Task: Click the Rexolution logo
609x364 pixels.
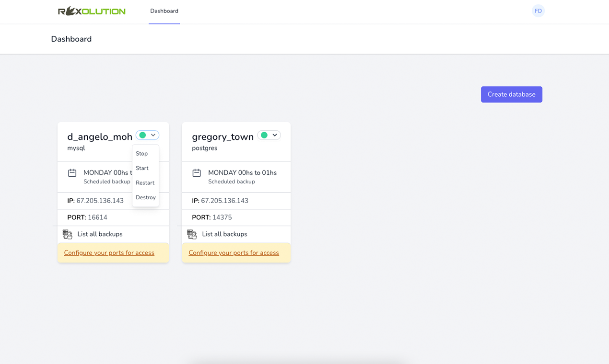Action: click(x=92, y=11)
